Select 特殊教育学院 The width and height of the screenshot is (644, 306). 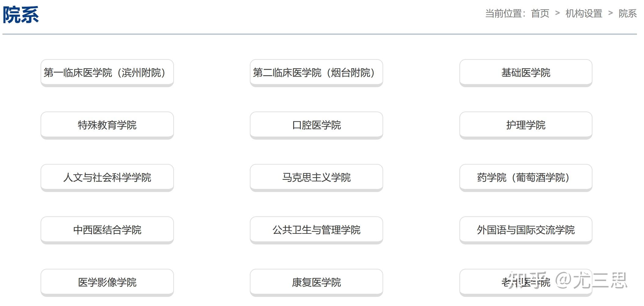click(x=107, y=125)
